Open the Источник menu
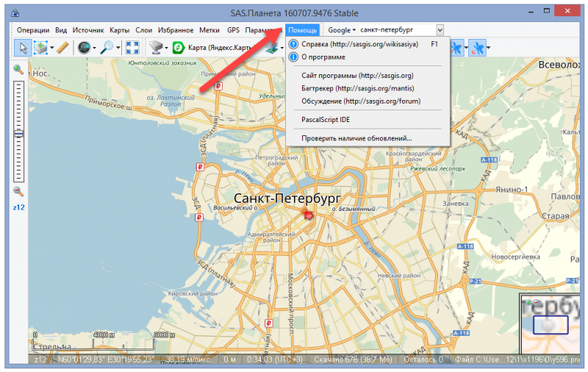 (x=88, y=30)
